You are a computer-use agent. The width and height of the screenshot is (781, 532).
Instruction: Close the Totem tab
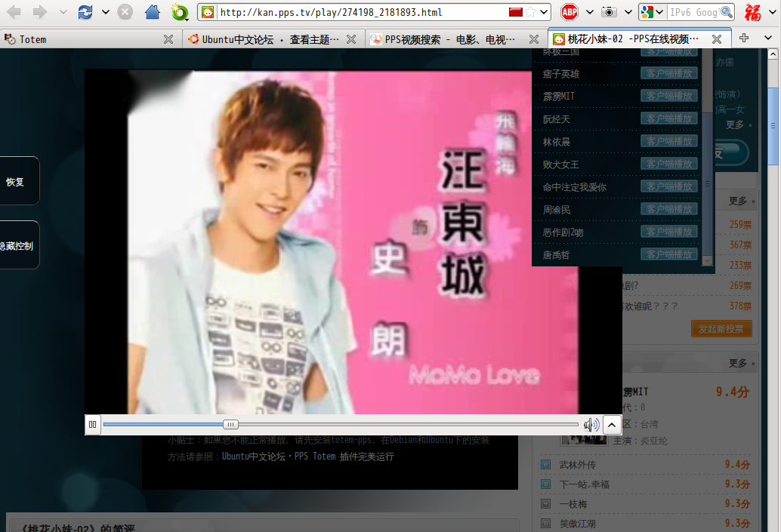[x=168, y=39]
